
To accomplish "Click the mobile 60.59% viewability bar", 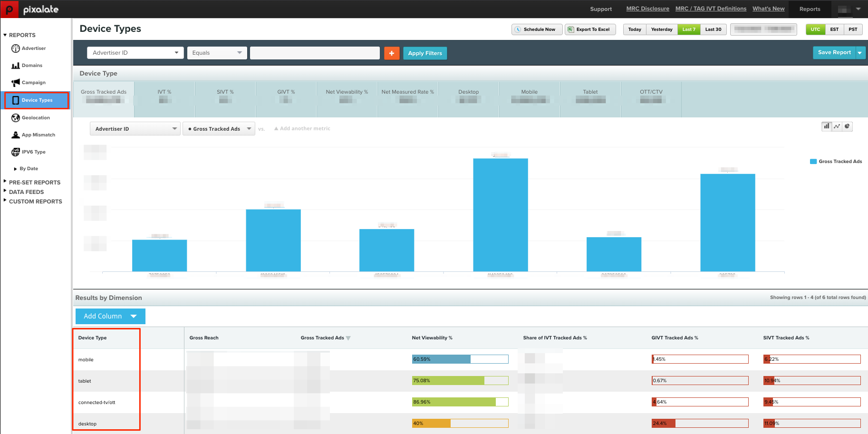I will coord(460,359).
